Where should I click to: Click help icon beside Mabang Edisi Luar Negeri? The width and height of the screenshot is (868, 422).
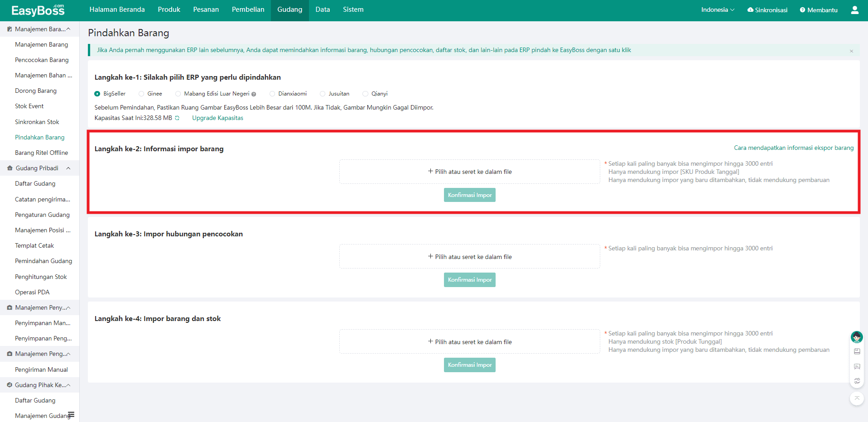(254, 94)
